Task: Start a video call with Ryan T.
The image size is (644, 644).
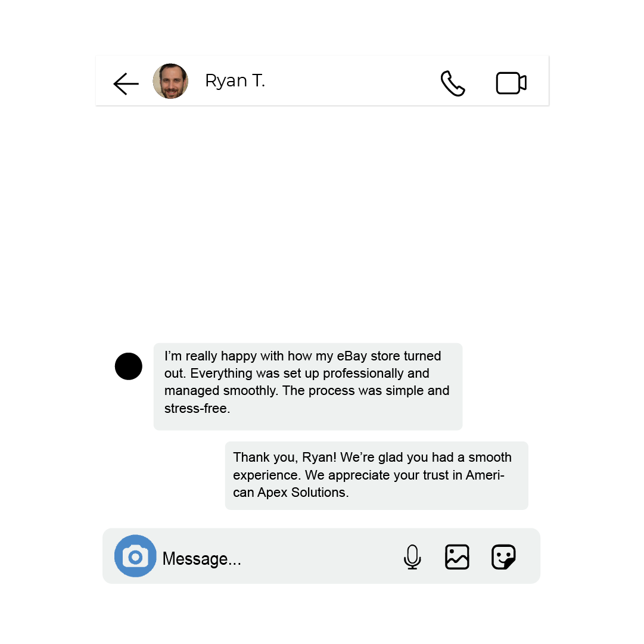Action: pos(511,83)
